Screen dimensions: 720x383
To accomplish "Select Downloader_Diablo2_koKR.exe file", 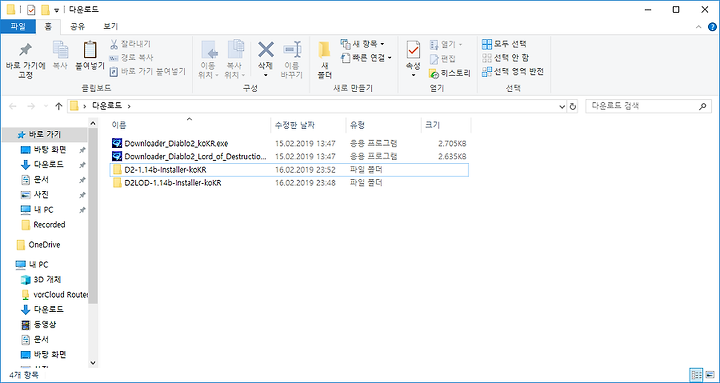I will click(289, 143).
